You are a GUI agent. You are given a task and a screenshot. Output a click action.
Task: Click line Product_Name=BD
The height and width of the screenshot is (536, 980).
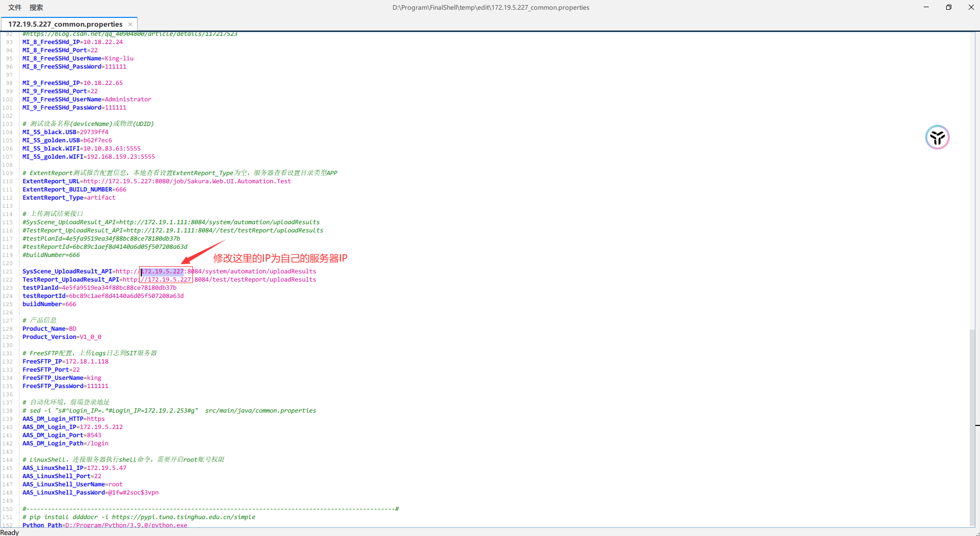pos(49,329)
